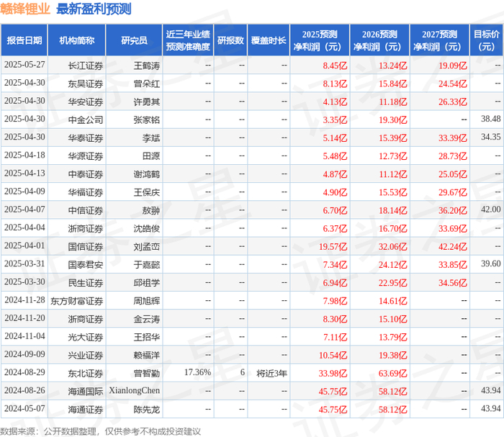Viewport: 504px width, 437px height.
Task: Click researcher name 周旭辉
Action: coord(147,301)
